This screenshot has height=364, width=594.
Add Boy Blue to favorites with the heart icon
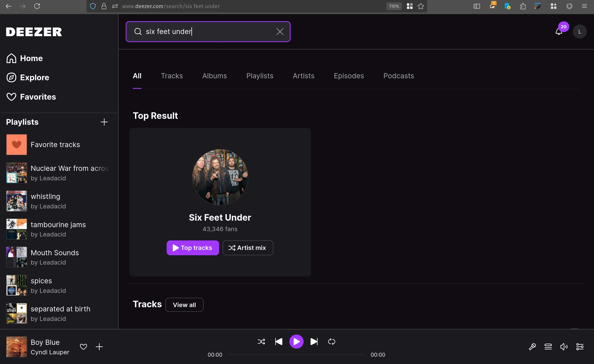click(x=83, y=347)
